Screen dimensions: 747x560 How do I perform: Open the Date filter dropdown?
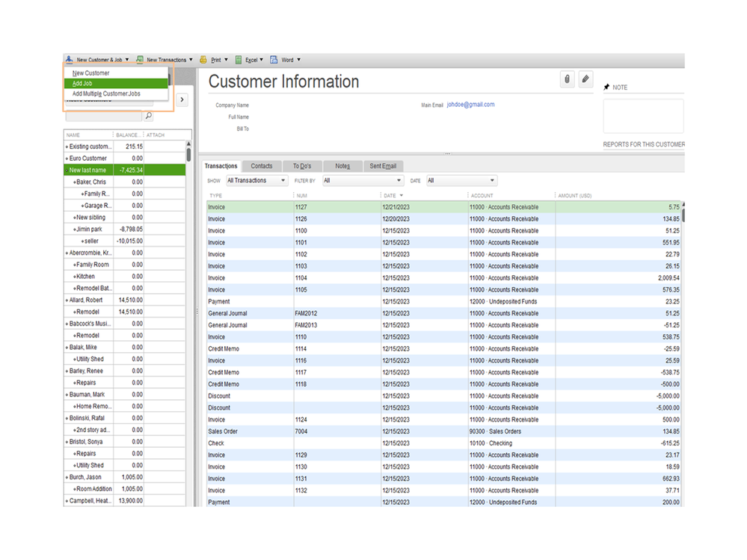(x=461, y=181)
